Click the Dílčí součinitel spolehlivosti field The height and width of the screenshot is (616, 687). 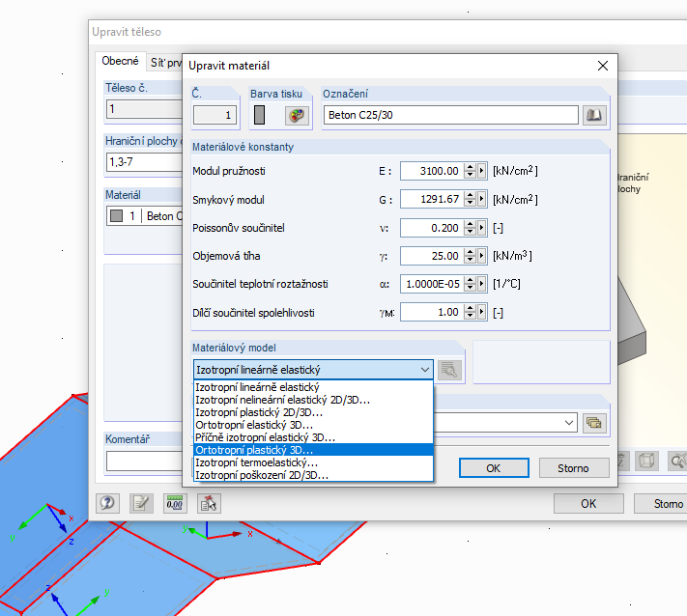pyautogui.click(x=432, y=313)
